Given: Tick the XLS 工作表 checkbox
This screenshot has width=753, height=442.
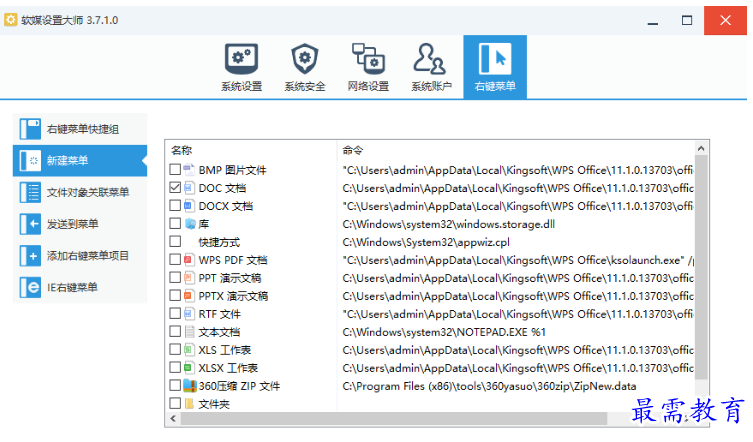Looking at the screenshot, I should [x=175, y=350].
